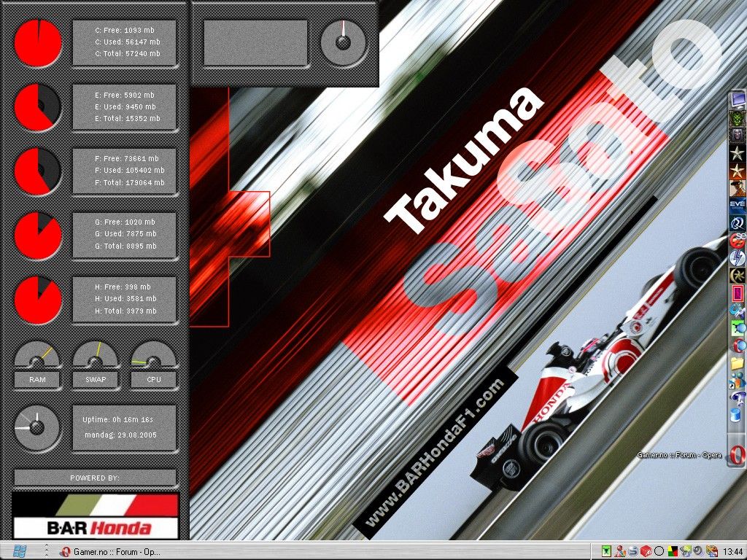Click the large Opera icon in the dock

738,455
